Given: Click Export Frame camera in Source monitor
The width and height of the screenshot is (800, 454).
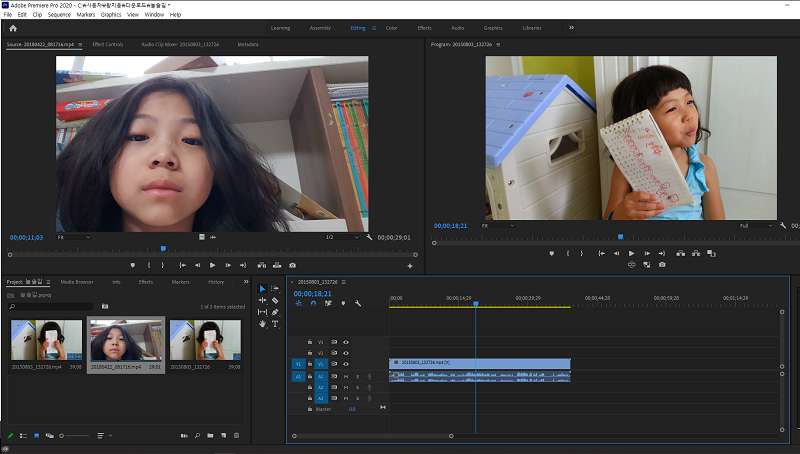Looking at the screenshot, I should tap(292, 265).
